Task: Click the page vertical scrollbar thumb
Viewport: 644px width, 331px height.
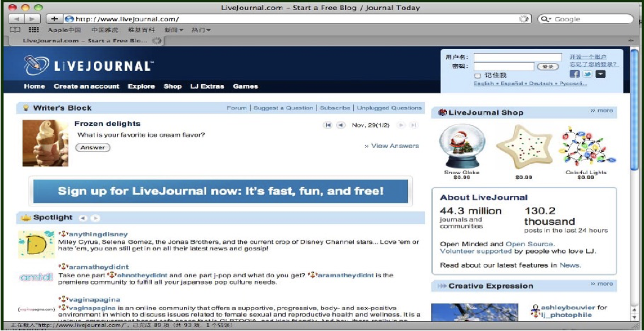Action: pos(635,111)
